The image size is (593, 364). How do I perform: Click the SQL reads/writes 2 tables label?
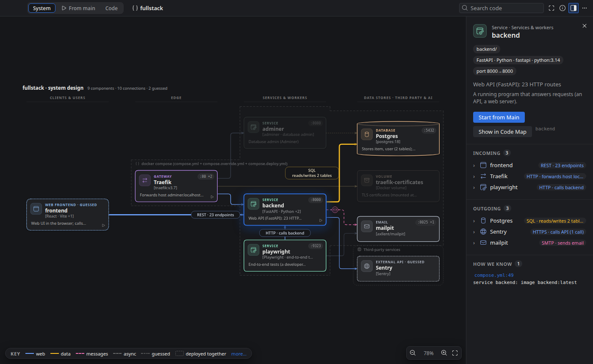point(312,173)
